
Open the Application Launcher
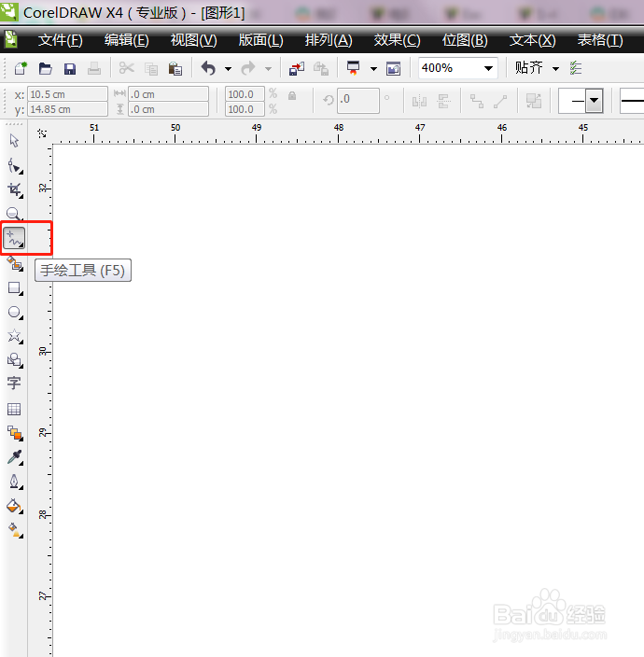353,68
